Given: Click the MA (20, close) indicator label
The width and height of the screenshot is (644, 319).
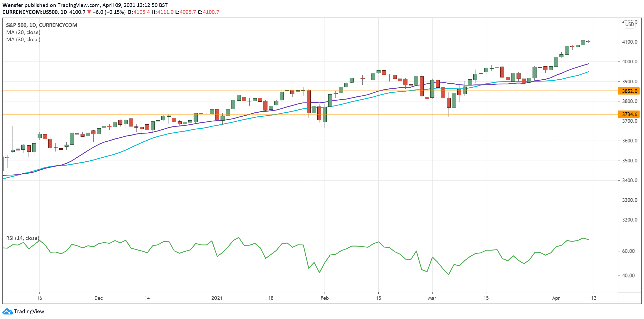Looking at the screenshot, I should point(23,32).
